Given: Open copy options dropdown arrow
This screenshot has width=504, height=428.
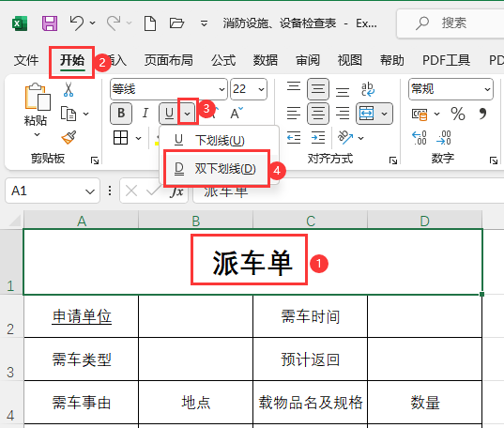Looking at the screenshot, I should coord(85,114).
